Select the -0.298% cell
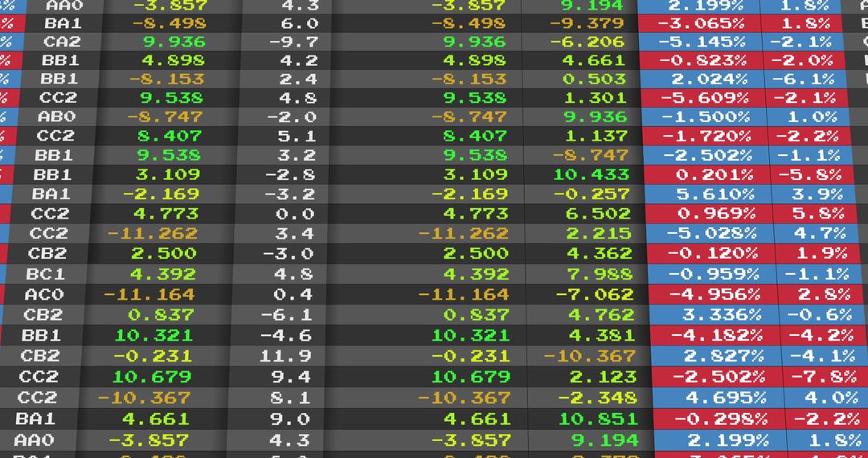 click(722, 419)
